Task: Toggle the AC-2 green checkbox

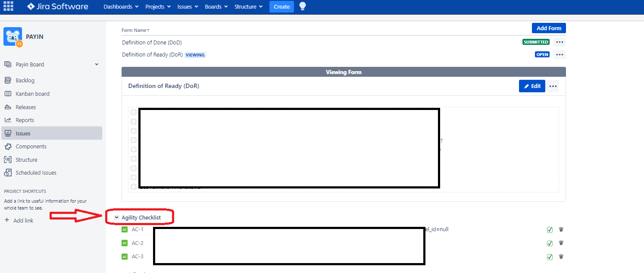Action: coord(550,243)
